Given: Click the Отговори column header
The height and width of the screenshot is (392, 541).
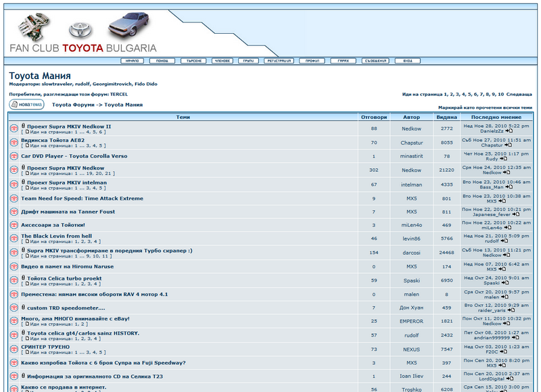Looking at the screenshot, I should [374, 117].
